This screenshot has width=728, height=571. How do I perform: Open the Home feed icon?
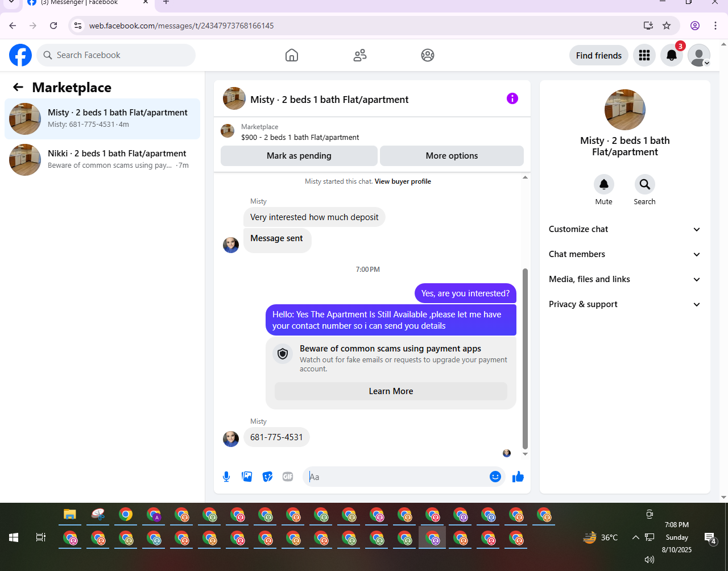(292, 55)
